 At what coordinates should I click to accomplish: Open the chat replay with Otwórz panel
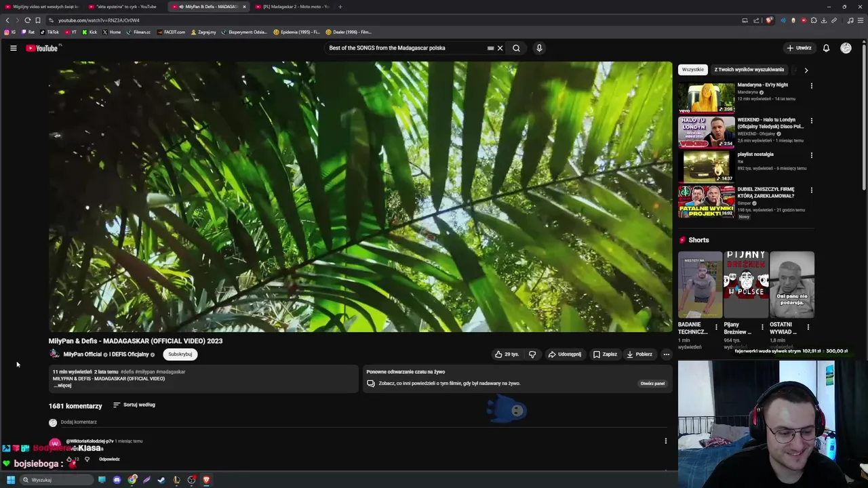click(652, 384)
